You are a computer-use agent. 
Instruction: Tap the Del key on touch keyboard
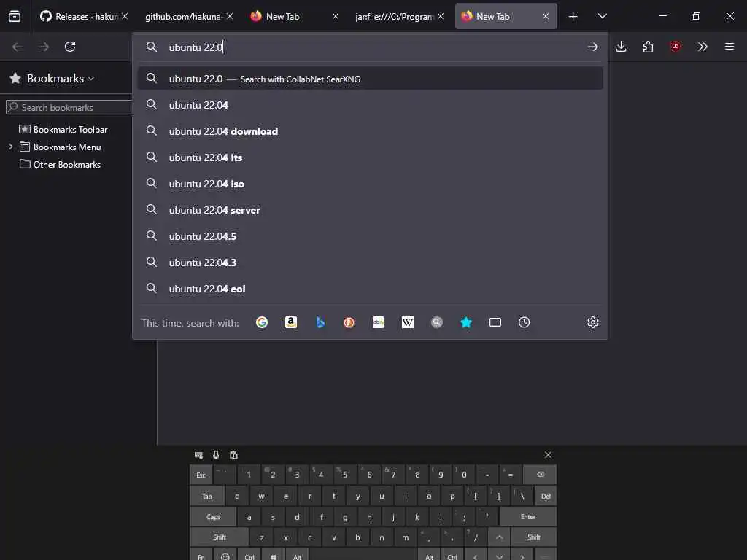(546, 496)
